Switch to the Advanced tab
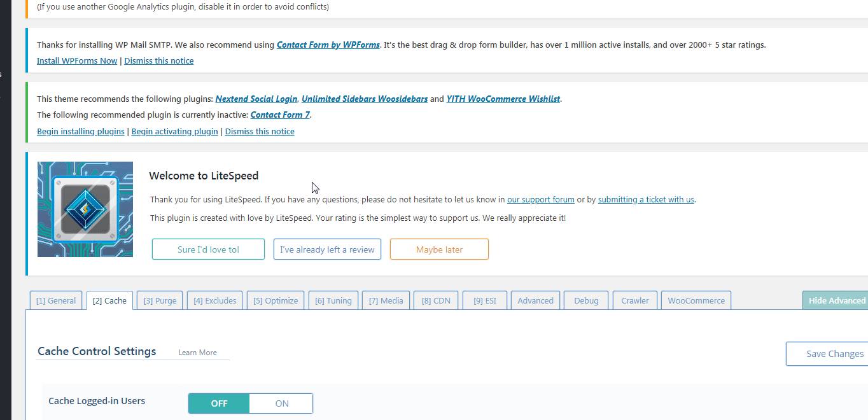Screen dimensions: 868x420 coord(535,300)
